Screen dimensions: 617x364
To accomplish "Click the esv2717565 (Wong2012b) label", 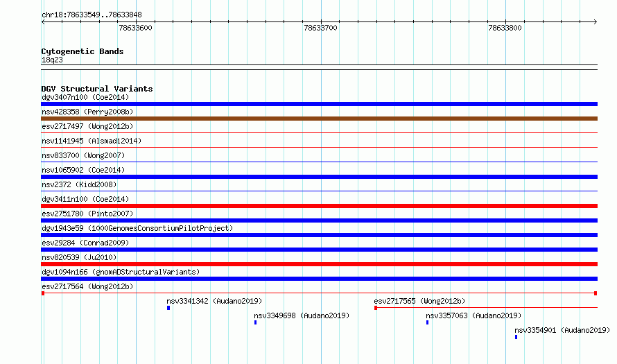I will click(x=419, y=301).
